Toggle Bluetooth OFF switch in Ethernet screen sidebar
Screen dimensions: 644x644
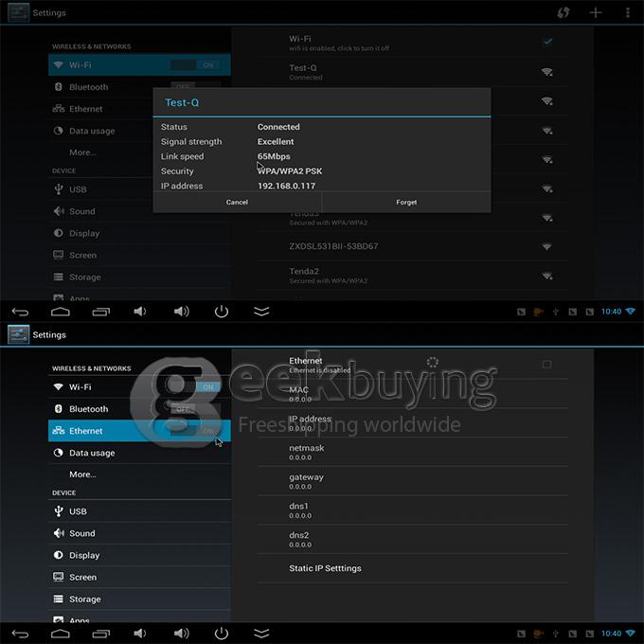[195, 409]
